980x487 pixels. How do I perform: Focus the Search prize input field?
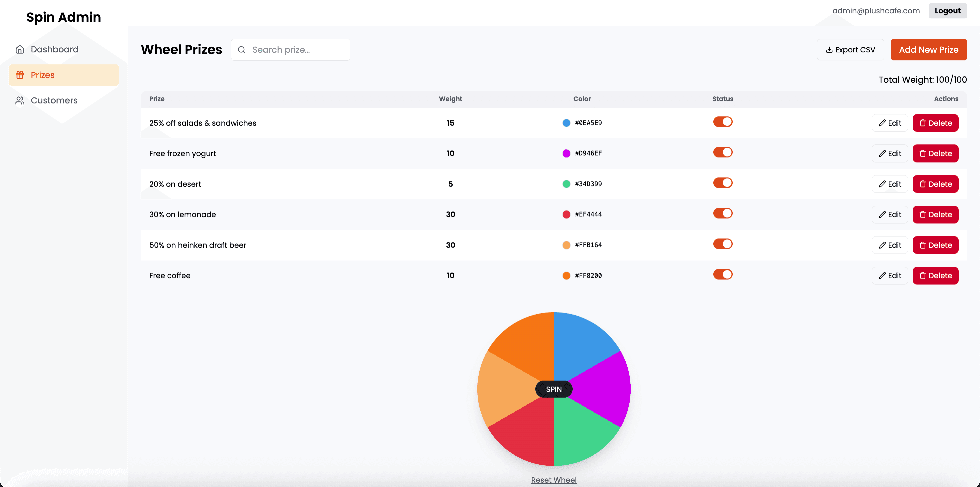pyautogui.click(x=297, y=50)
